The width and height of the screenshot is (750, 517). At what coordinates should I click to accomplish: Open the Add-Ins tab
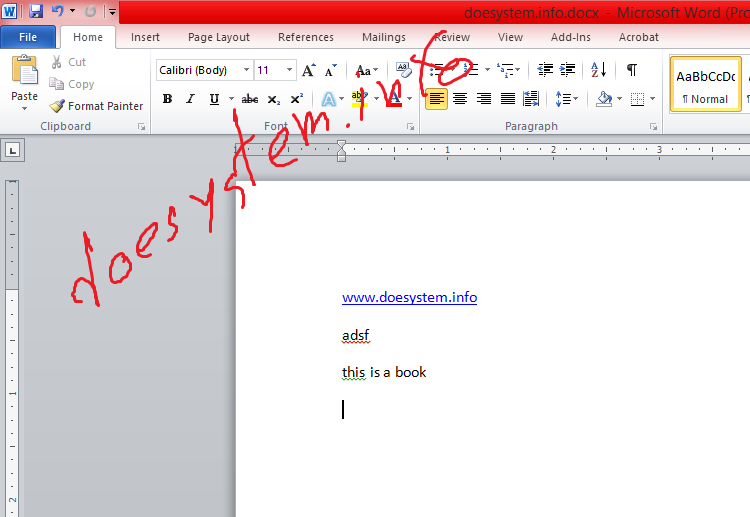click(x=570, y=37)
